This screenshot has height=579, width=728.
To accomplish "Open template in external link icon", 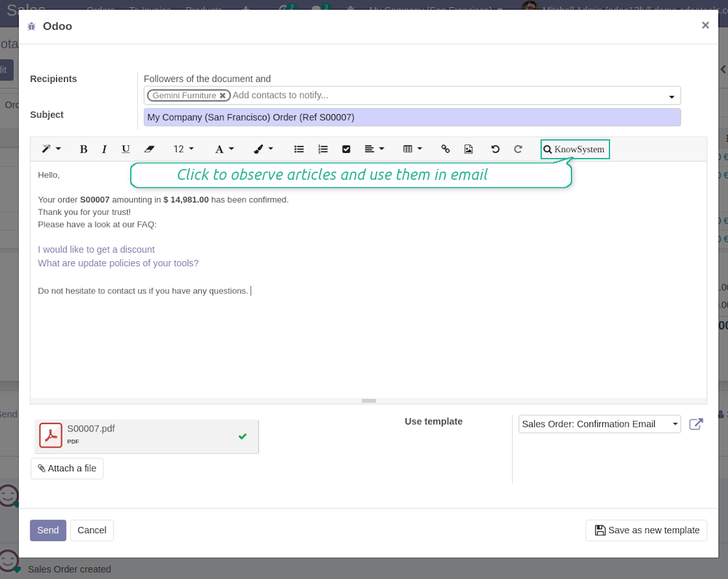I will coord(696,424).
